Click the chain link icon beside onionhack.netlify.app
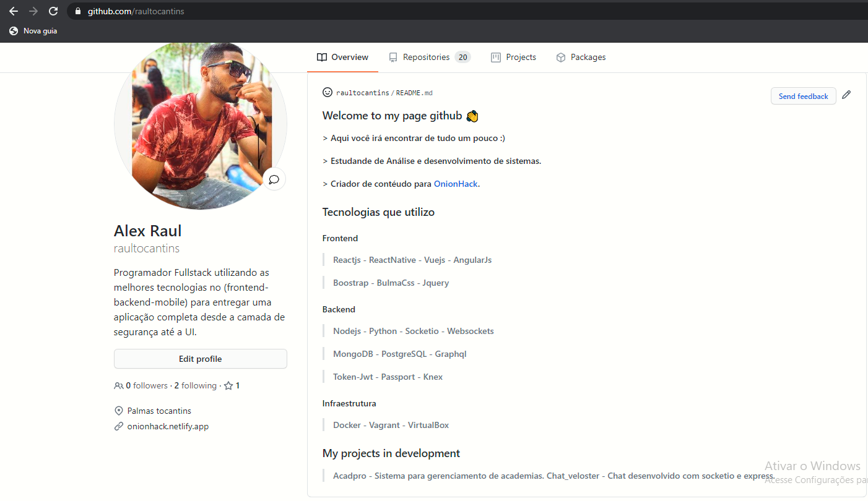868x501 pixels. click(x=118, y=426)
